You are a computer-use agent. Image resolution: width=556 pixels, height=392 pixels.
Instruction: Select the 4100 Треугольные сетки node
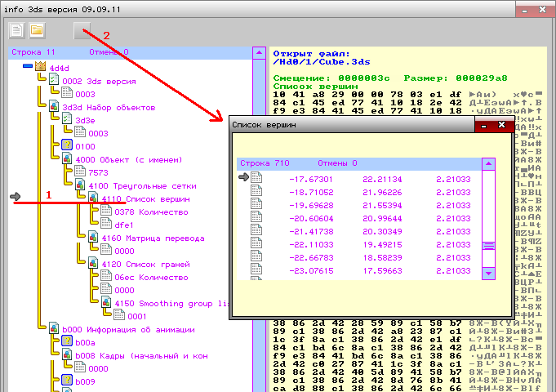click(x=140, y=185)
